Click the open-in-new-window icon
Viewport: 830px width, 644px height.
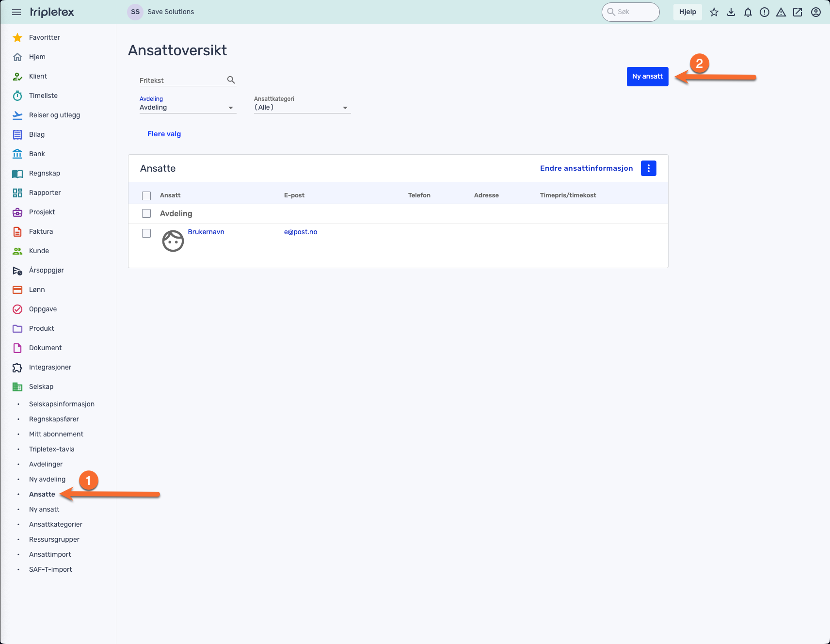coord(798,12)
